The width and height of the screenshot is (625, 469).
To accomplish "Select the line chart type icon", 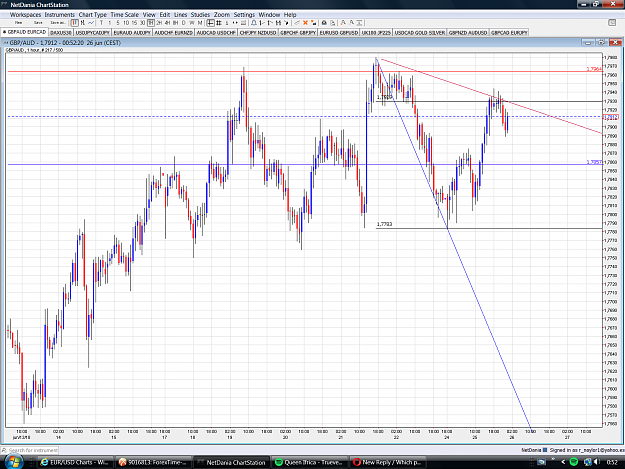I will pyautogui.click(x=91, y=23).
